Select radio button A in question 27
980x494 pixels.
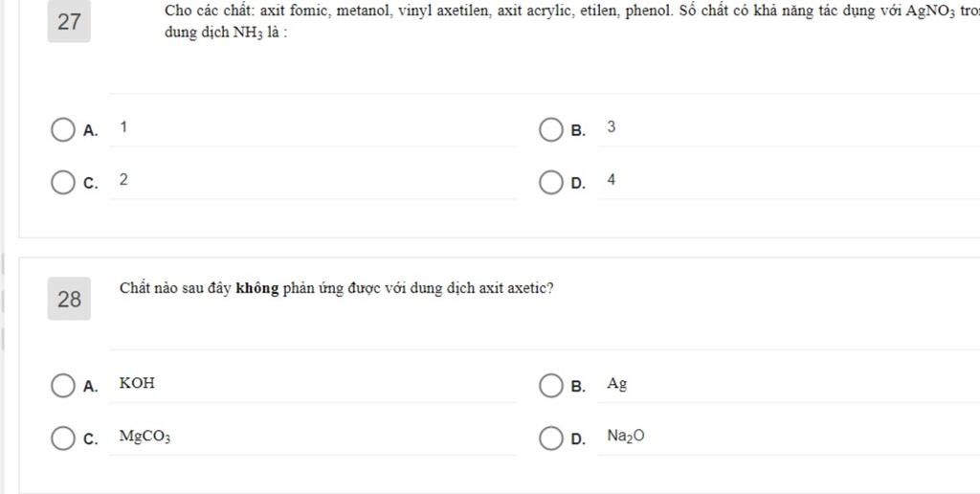click(x=62, y=130)
